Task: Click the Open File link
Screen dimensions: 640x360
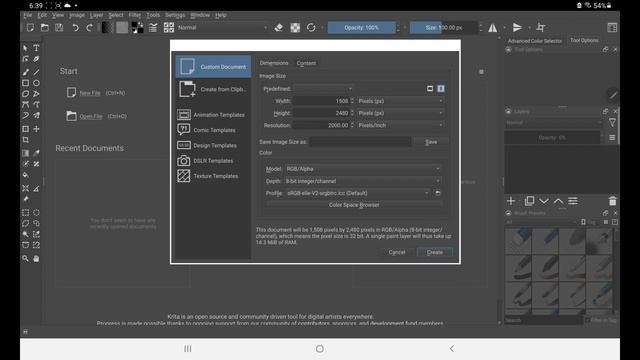Action: (x=91, y=116)
